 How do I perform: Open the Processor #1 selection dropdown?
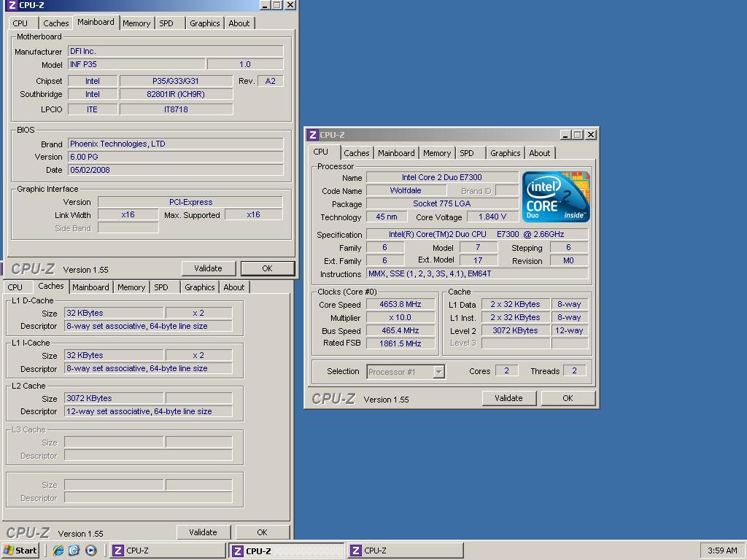(x=438, y=371)
